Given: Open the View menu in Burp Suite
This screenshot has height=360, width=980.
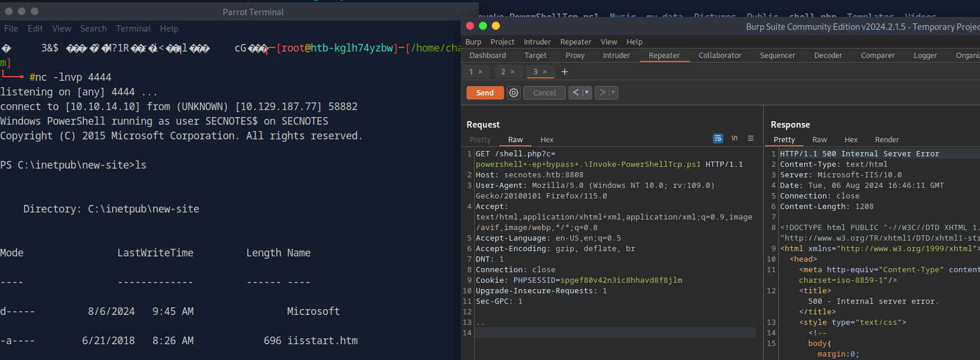Looking at the screenshot, I should (608, 42).
